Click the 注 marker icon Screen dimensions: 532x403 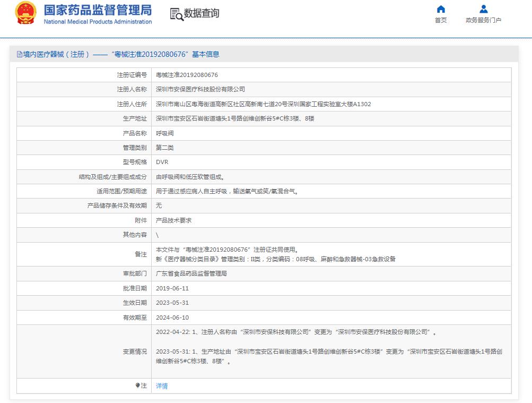click(x=137, y=385)
